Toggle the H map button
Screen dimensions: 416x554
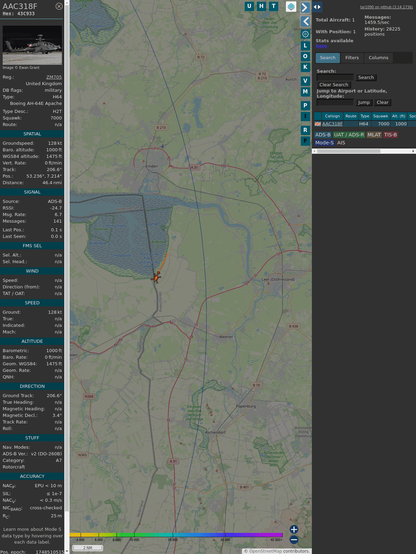262,6
